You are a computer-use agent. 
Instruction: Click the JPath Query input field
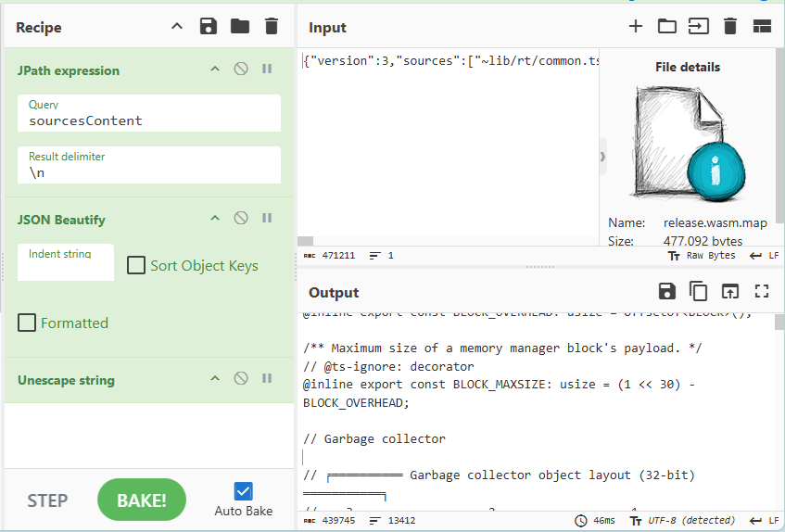[148, 120]
